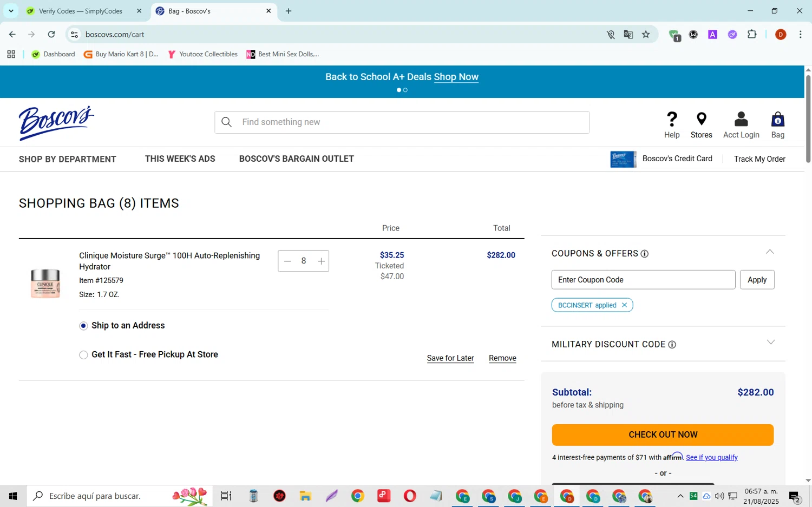
Task: Select the Bag - Boscov's tab
Action: click(x=213, y=11)
